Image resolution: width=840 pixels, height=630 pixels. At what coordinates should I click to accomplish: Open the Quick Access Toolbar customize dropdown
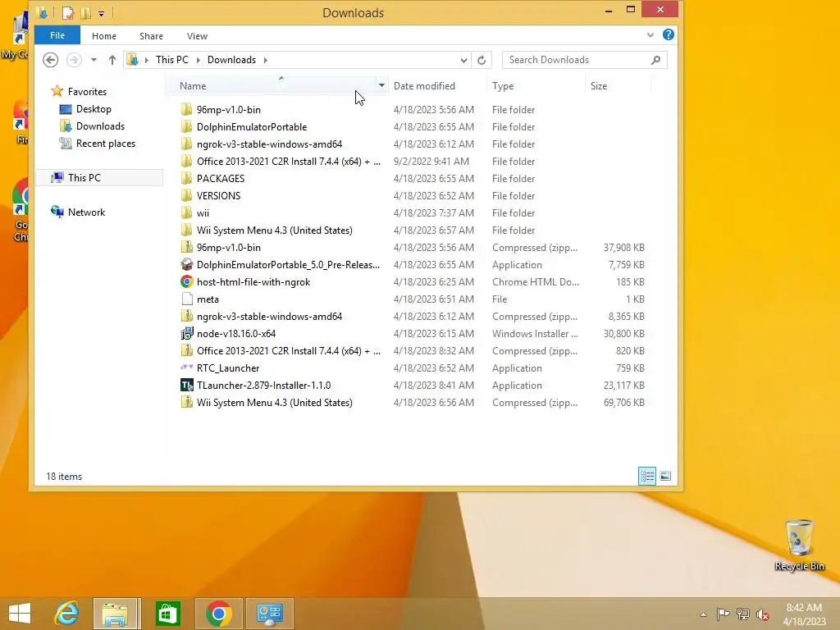click(x=101, y=13)
